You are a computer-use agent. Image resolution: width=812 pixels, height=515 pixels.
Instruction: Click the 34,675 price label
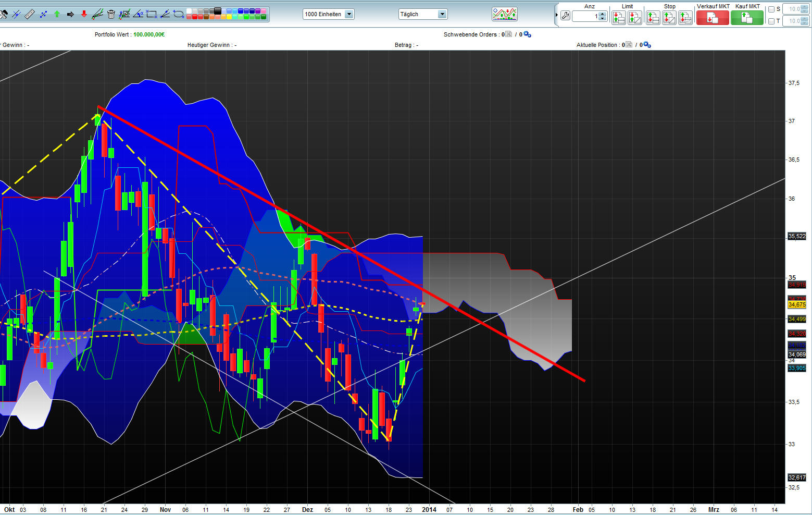tap(797, 304)
